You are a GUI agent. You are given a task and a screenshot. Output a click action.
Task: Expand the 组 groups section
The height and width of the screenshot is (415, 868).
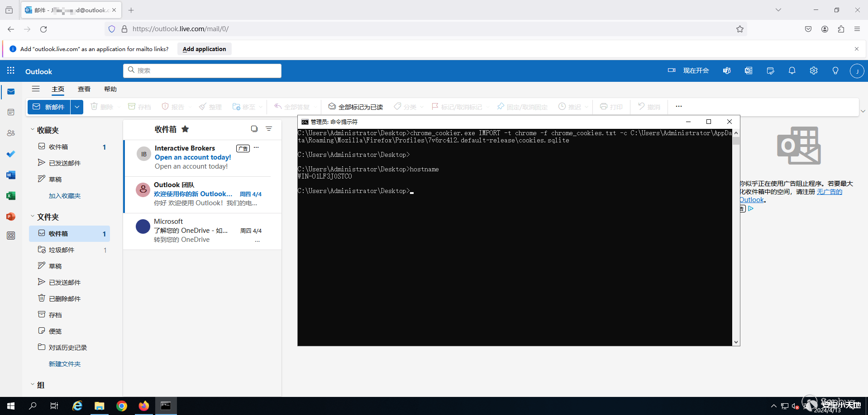33,385
